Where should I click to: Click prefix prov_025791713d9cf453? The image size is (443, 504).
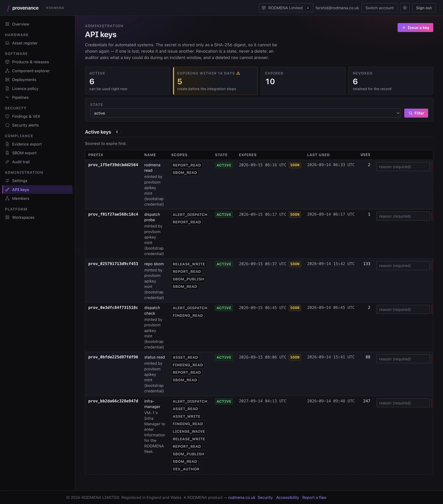(x=113, y=264)
